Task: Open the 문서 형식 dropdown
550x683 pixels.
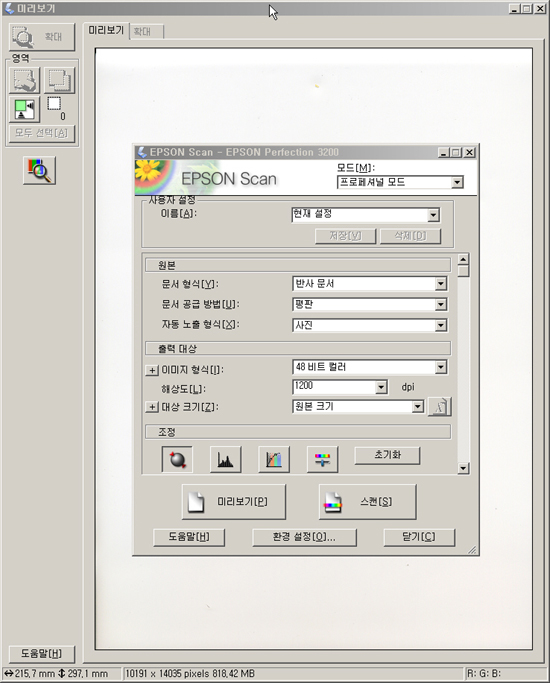Action: pyautogui.click(x=370, y=284)
